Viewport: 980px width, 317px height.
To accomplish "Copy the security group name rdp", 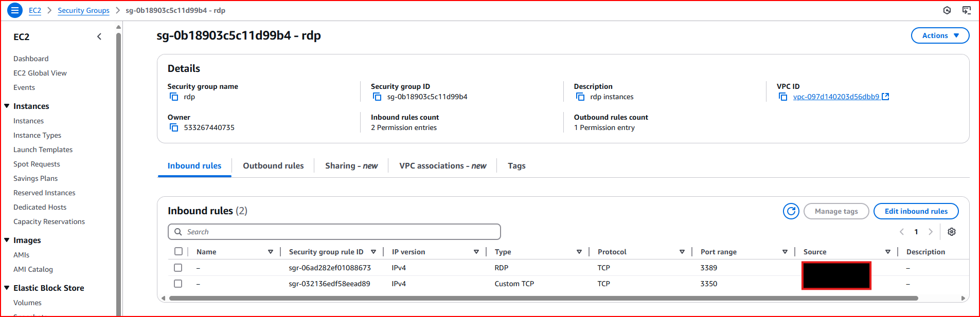I will 174,97.
